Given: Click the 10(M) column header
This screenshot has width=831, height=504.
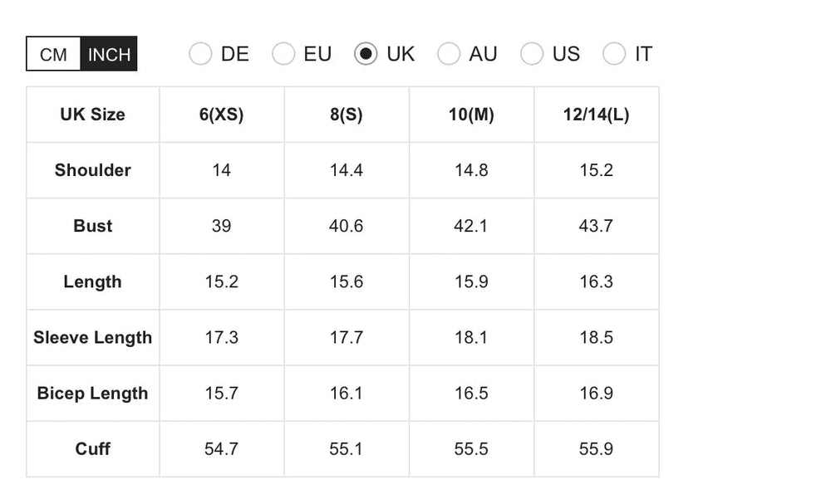Looking at the screenshot, I should pyautogui.click(x=471, y=115).
